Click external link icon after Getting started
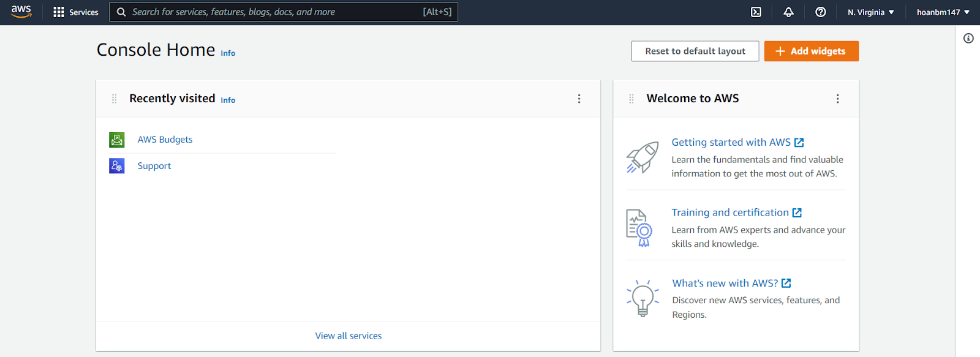Image resolution: width=980 pixels, height=357 pixels. (799, 143)
